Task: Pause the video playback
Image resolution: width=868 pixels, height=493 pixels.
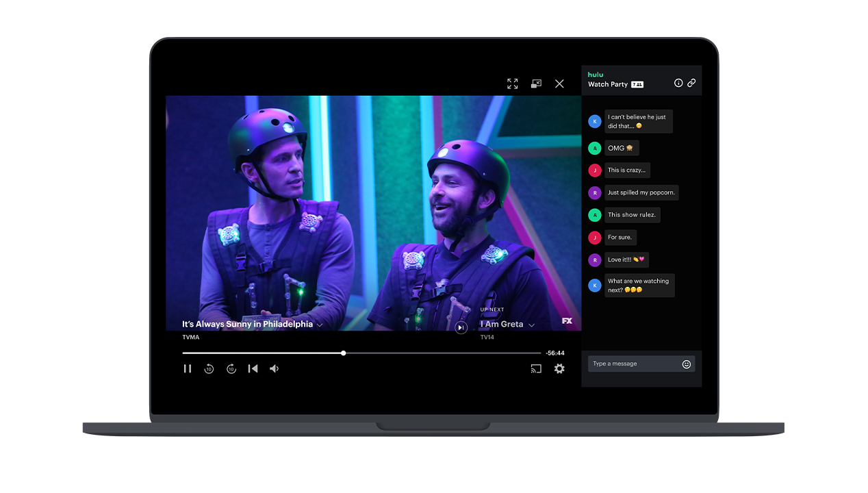Action: 188,369
